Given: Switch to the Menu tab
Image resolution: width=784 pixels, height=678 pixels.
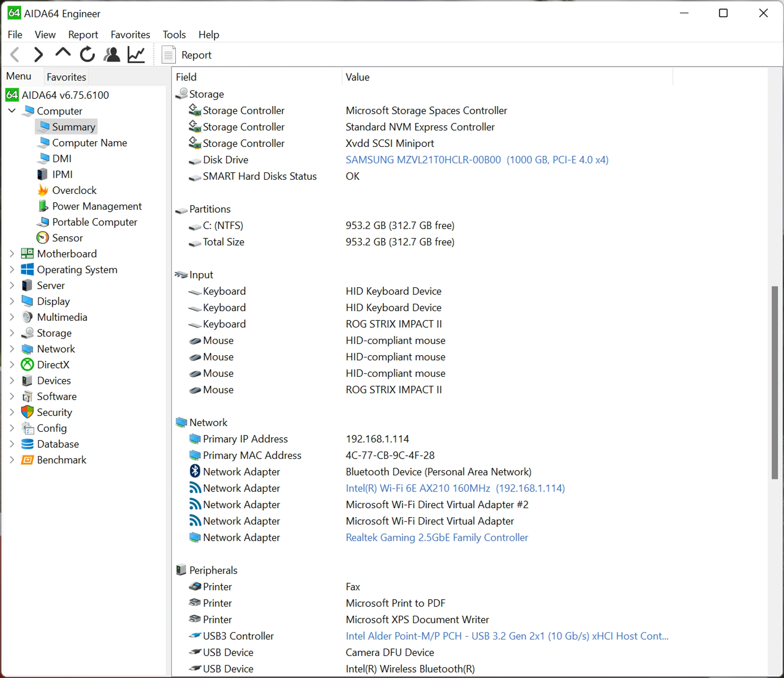Looking at the screenshot, I should tap(19, 76).
